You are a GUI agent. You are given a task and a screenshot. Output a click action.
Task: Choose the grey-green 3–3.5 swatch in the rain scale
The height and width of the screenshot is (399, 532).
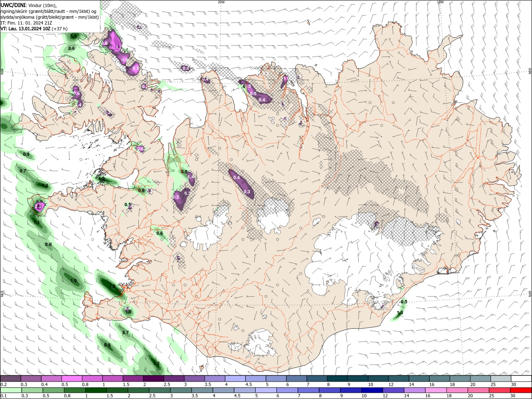[181, 390]
